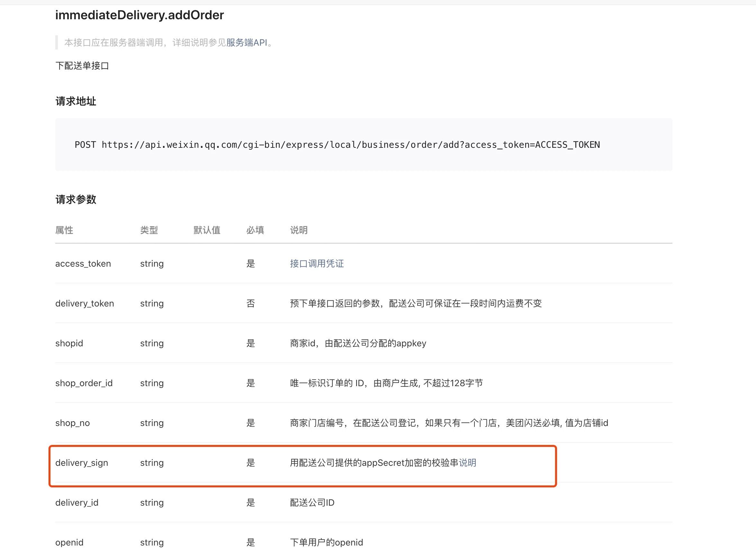
Task: Click the shop_order_id parameter name
Action: [84, 383]
